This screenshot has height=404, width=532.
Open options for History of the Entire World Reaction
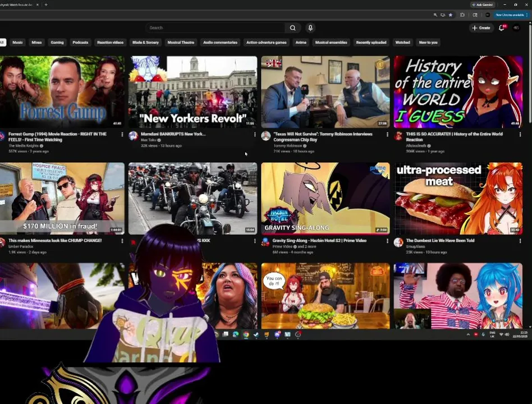(520, 134)
